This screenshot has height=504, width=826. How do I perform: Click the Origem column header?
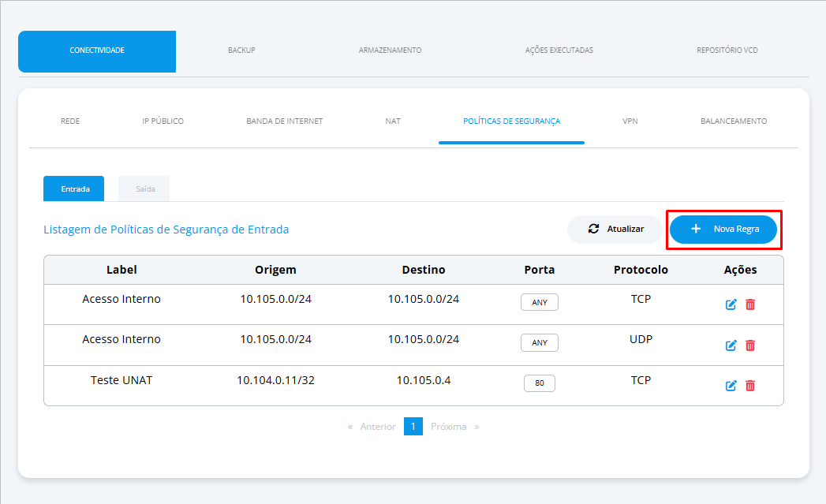pos(275,270)
